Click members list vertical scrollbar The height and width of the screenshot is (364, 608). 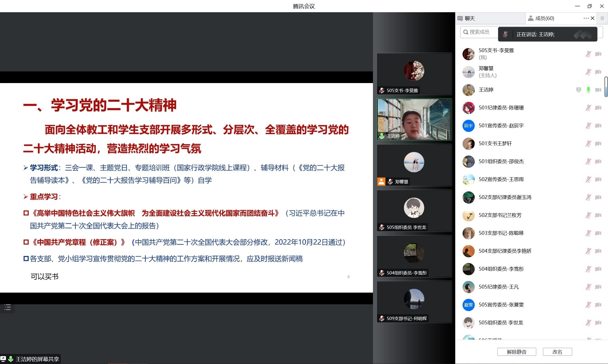pos(606,87)
